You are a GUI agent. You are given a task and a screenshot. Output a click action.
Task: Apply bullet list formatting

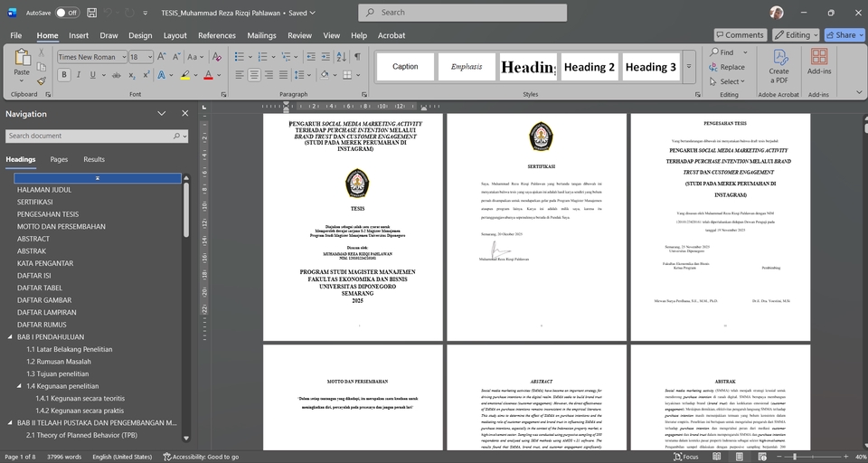(240, 56)
